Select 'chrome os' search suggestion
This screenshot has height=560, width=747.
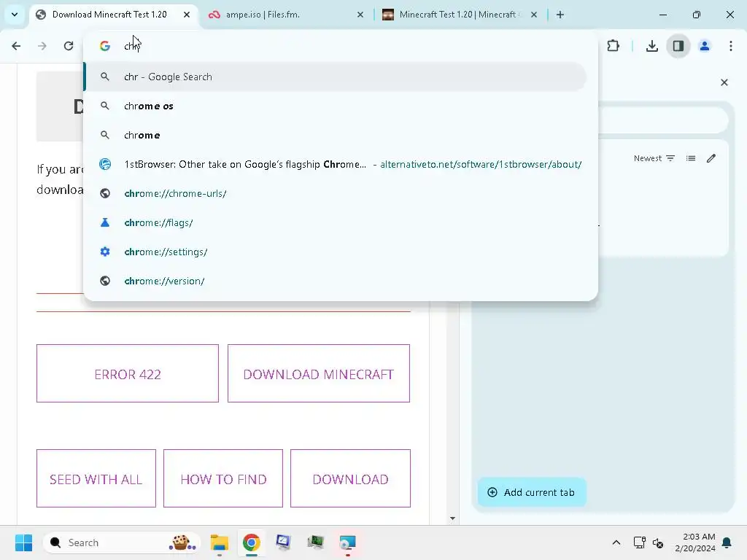coord(336,106)
